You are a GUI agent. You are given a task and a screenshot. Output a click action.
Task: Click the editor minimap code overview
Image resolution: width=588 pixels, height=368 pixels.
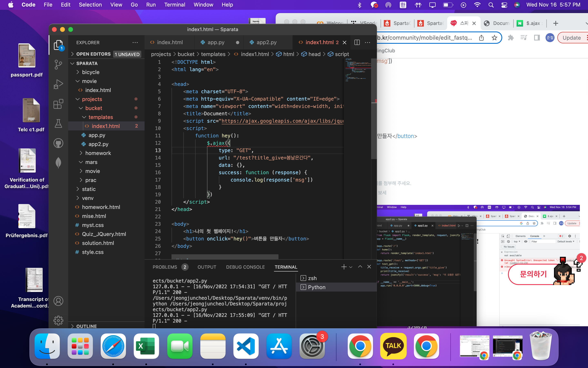[358, 71]
